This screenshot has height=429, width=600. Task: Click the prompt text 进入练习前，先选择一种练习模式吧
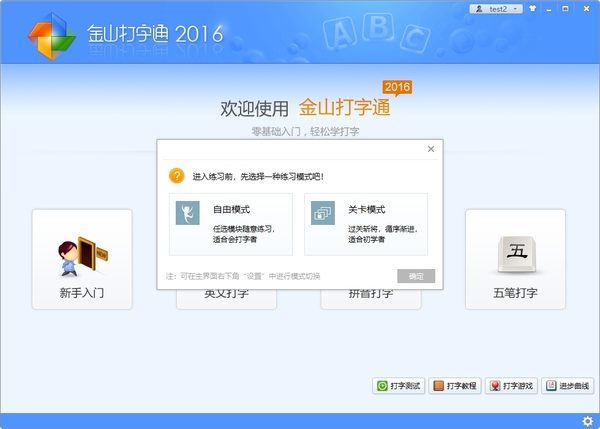click(x=258, y=177)
